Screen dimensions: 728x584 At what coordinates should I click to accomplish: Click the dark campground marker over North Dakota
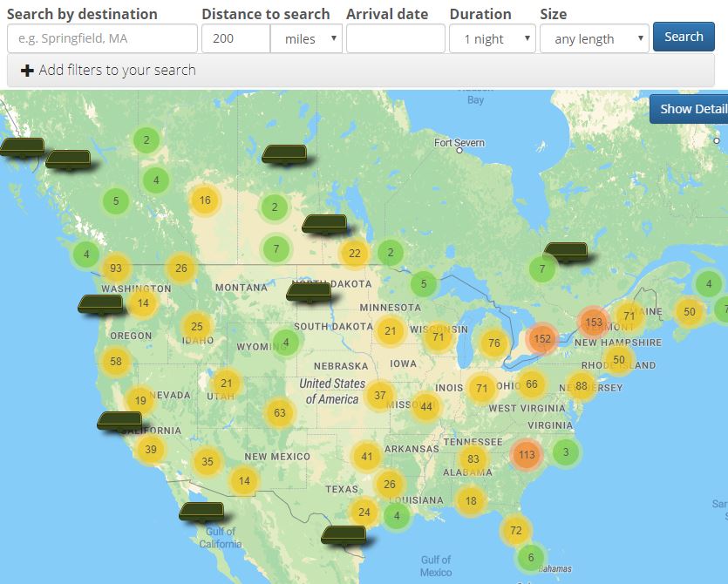pyautogui.click(x=310, y=293)
